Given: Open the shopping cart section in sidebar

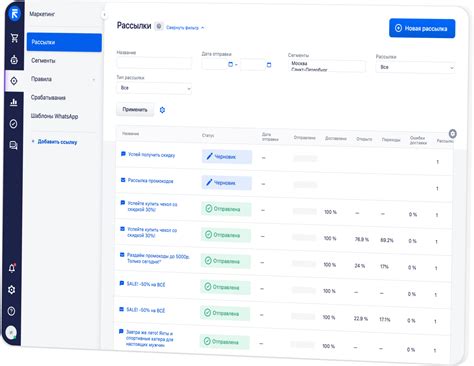Looking at the screenshot, I should tap(14, 38).
